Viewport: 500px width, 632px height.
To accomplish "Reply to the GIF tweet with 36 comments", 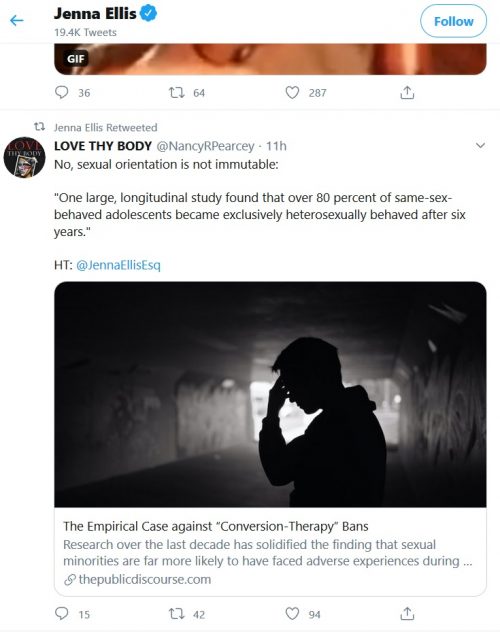I will (x=61, y=93).
